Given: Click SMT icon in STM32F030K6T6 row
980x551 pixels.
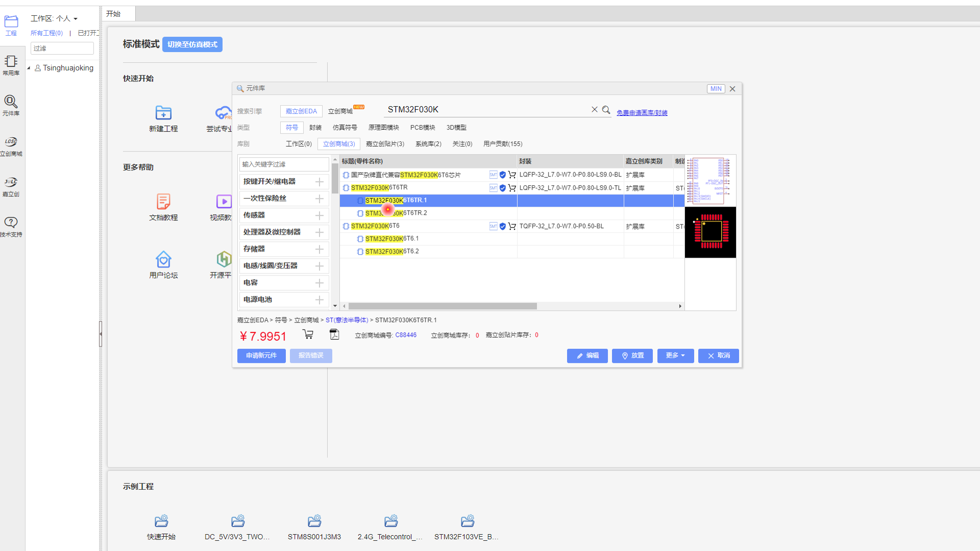Looking at the screenshot, I should [493, 226].
